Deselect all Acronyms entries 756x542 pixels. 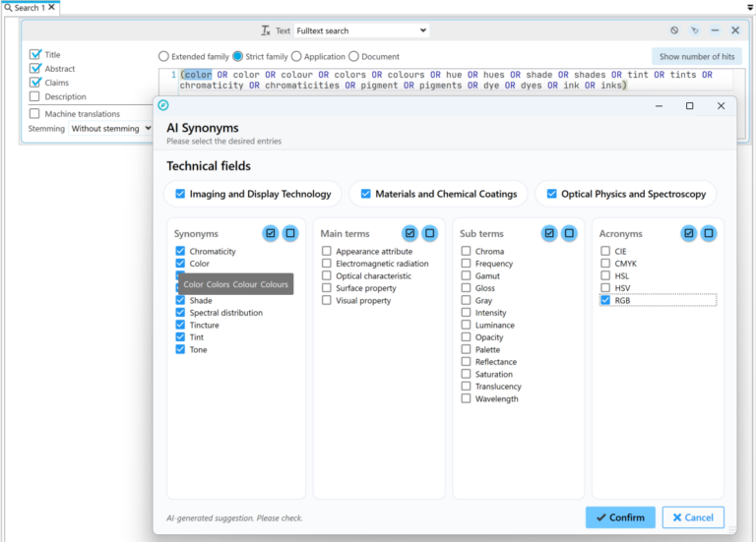708,233
